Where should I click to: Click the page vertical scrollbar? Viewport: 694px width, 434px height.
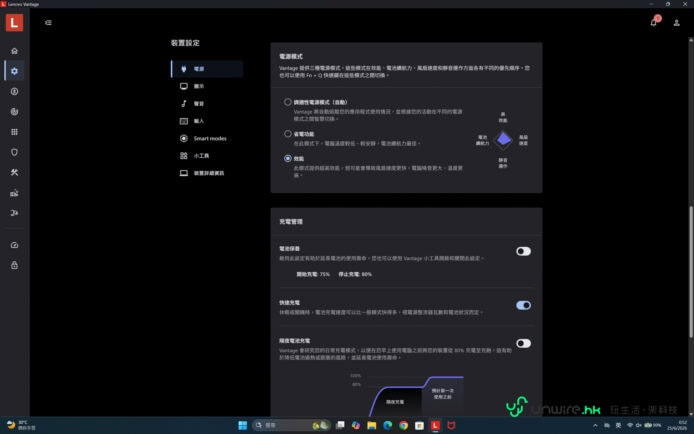point(691,272)
